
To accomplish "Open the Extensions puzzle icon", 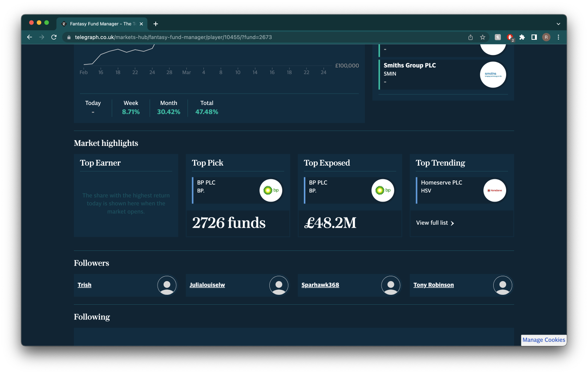I will pyautogui.click(x=522, y=37).
